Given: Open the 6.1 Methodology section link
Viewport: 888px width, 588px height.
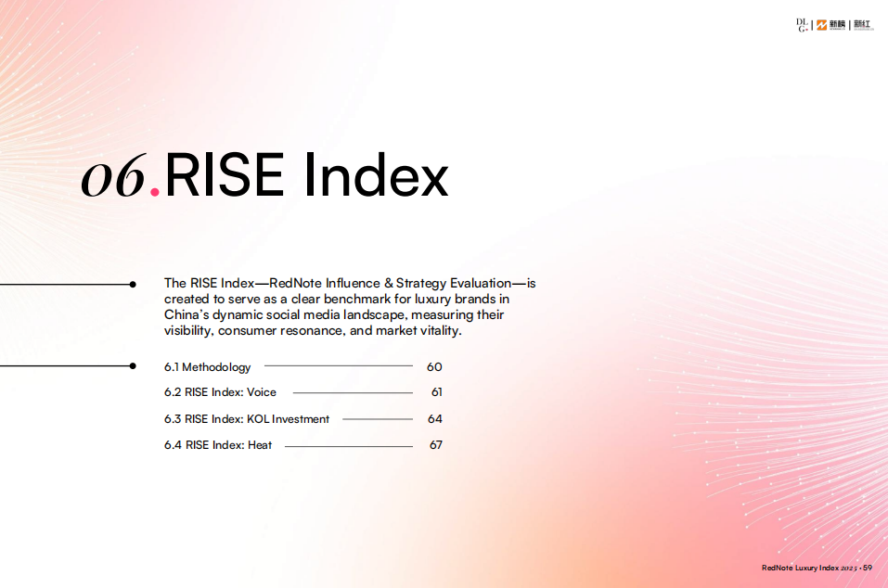Looking at the screenshot, I should coord(207,367).
